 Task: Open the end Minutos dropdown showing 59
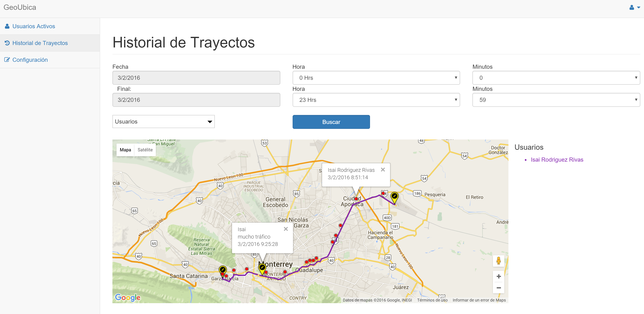556,100
